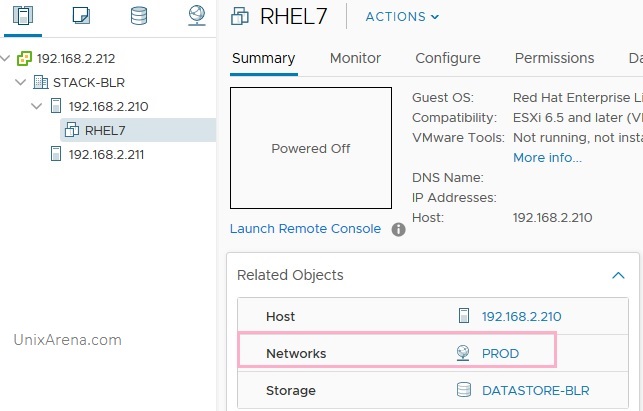Click the host icon in Related Objects

click(464, 316)
